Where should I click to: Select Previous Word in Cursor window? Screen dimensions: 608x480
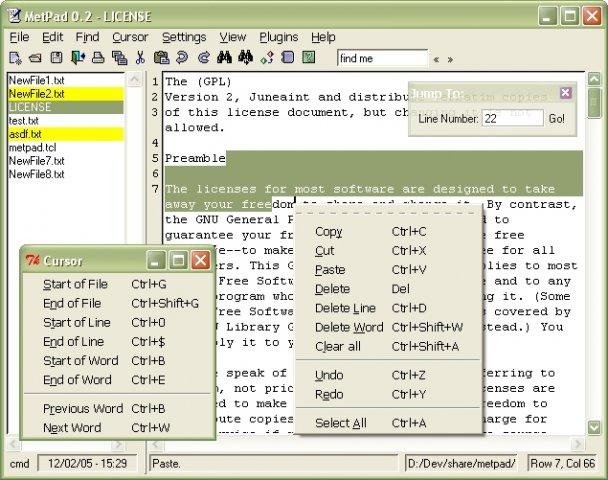[x=117, y=409]
